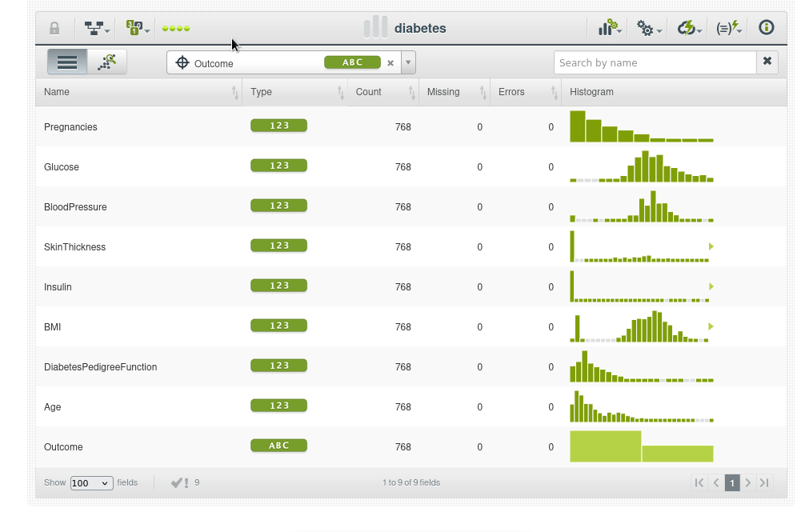Sort fields by the Name column
This screenshot has width=809, height=532.
[138, 92]
